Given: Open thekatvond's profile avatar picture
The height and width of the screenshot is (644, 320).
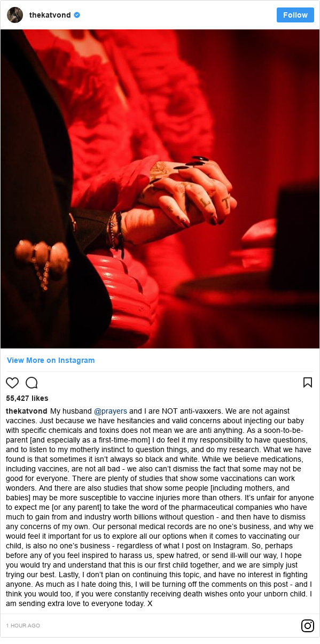Looking at the screenshot, I should pos(15,15).
